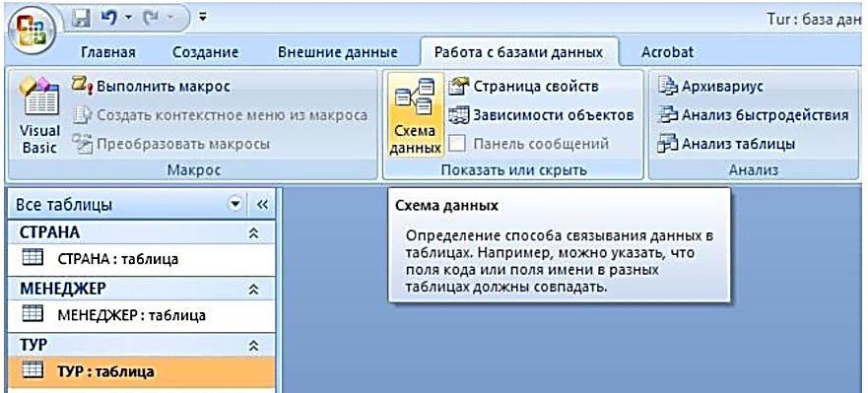868x393 pixels.
Task: Show Зависимости объектов
Action: pyautogui.click(x=542, y=115)
